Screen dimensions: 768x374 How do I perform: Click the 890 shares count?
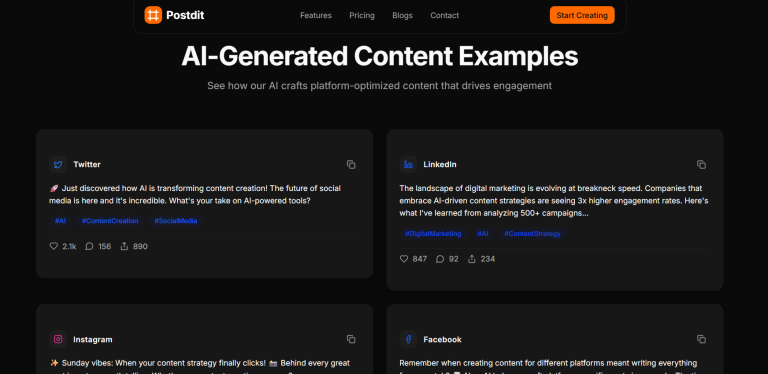click(x=140, y=246)
